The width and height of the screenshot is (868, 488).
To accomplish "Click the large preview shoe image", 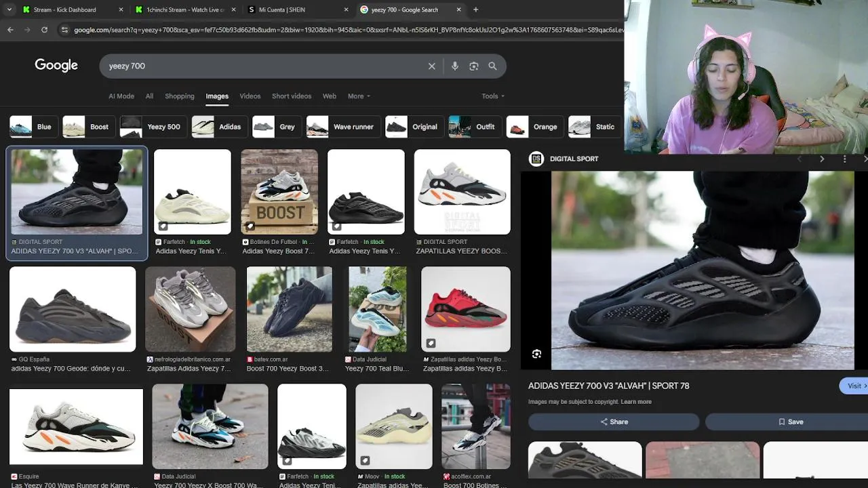I will (703, 270).
